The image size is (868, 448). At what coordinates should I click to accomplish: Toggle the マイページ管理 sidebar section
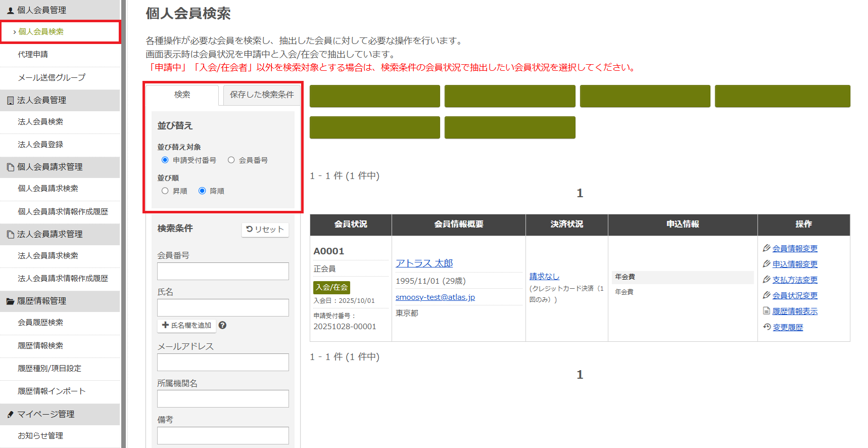tap(45, 414)
